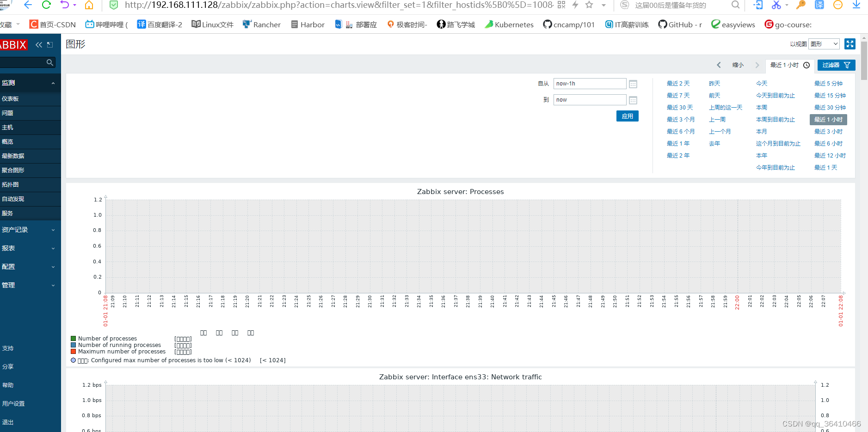This screenshot has width=868, height=432.
Task: Bookmark page with the star icon
Action: click(x=589, y=5)
